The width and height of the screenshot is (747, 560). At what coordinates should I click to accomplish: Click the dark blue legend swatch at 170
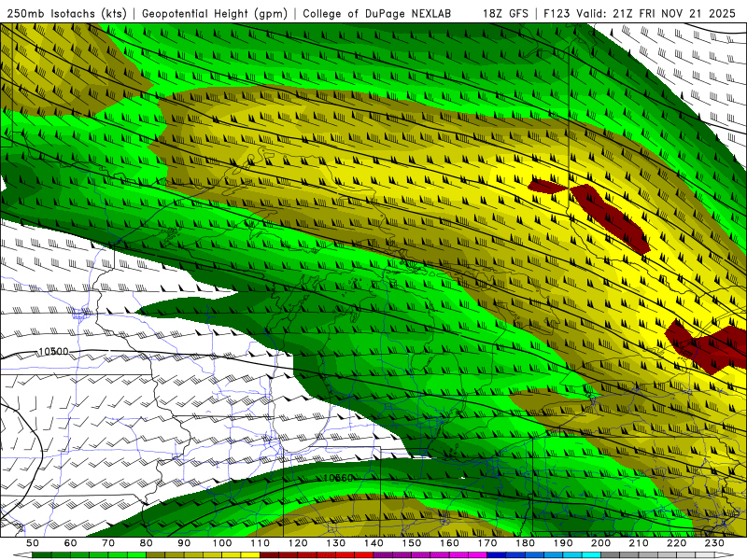[497, 555]
